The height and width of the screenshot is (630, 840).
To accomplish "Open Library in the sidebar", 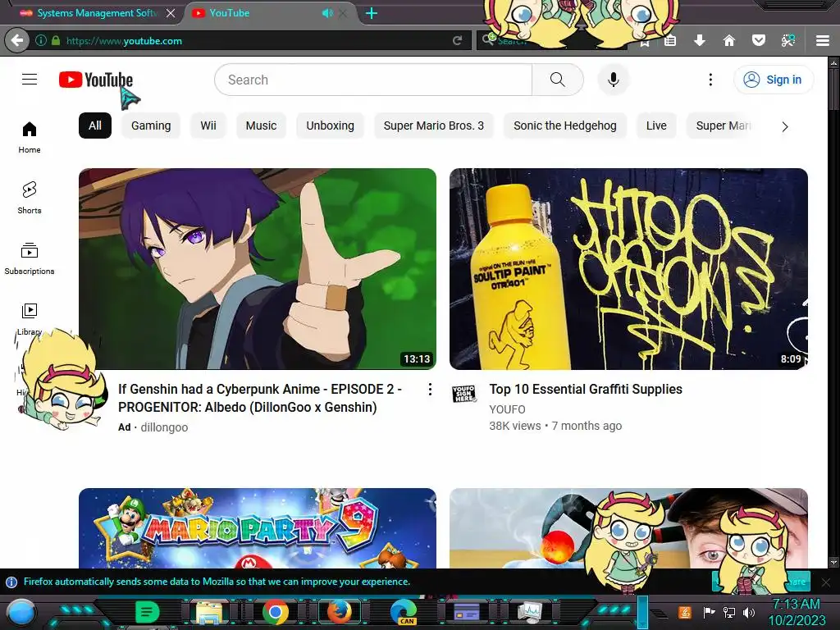I will coord(30,319).
